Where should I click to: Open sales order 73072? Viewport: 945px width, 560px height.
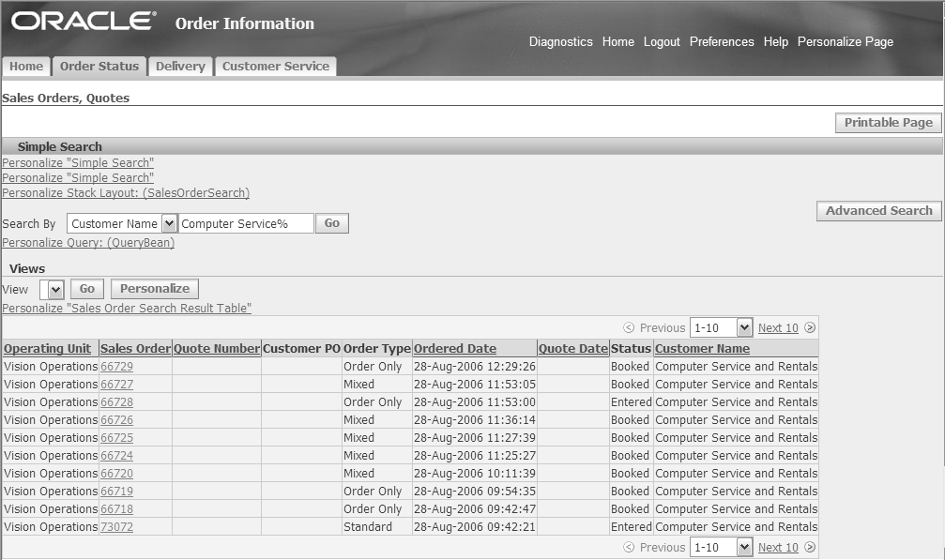(117, 527)
